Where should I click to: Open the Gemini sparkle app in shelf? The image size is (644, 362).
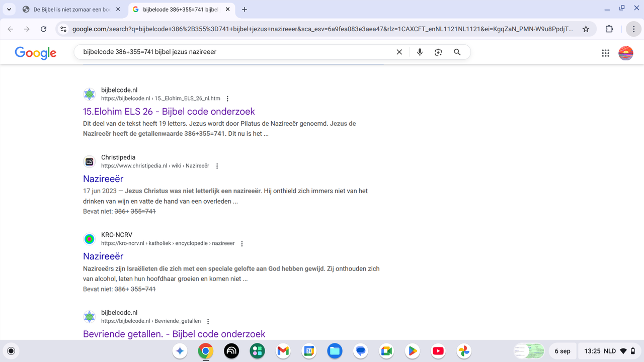[180, 351]
